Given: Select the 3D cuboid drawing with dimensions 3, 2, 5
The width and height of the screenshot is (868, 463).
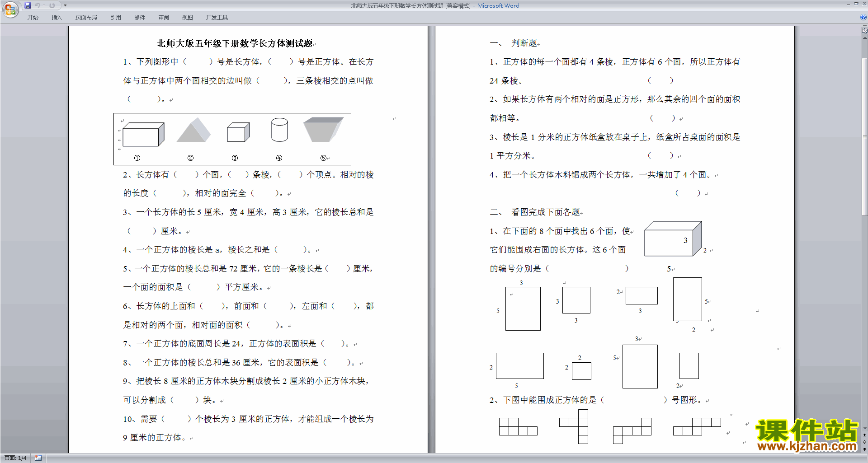Looking at the screenshot, I should coord(673,239).
